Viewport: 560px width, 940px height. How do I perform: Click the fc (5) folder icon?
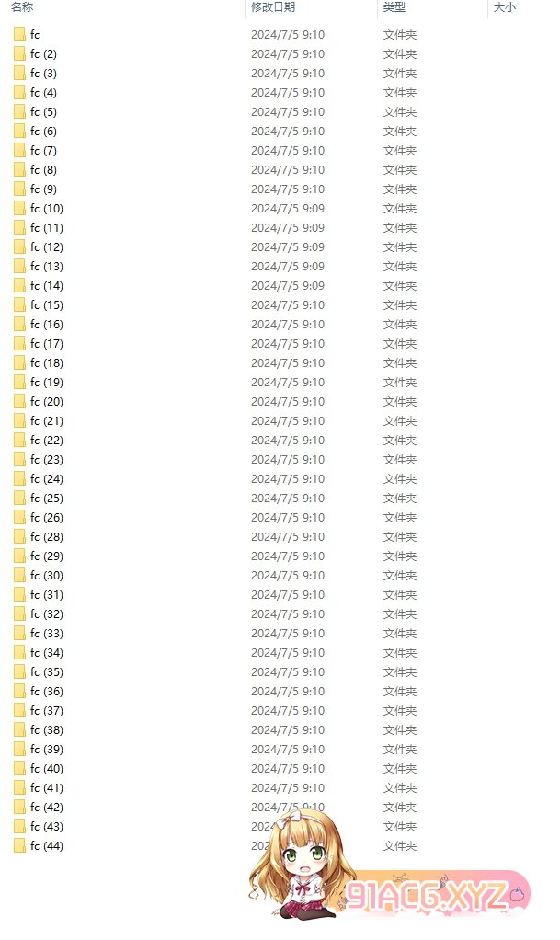(x=20, y=112)
